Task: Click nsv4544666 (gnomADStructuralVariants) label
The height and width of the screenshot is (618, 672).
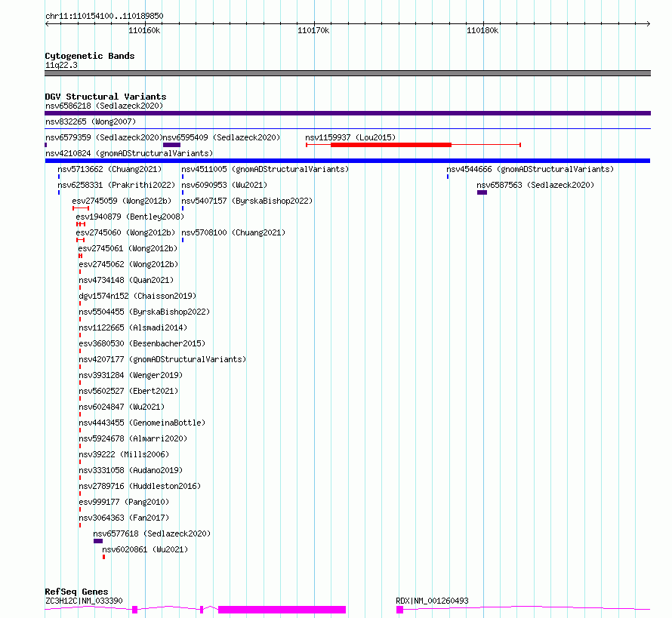Action: 530,169
